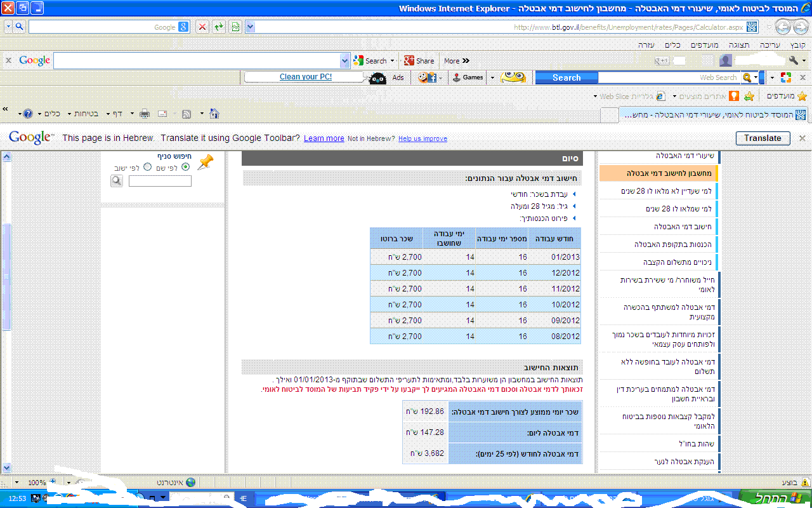Click the vertical page scrollbar thumb
This screenshot has height=508, width=812.
click(7, 277)
